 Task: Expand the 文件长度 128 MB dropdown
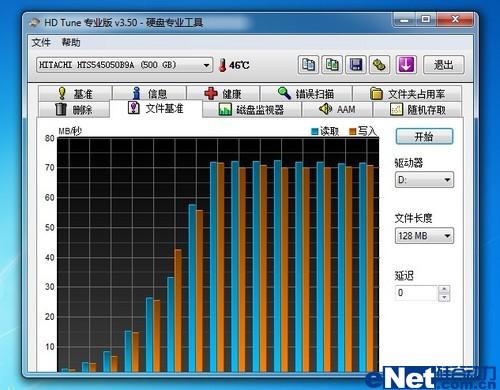pyautogui.click(x=424, y=236)
